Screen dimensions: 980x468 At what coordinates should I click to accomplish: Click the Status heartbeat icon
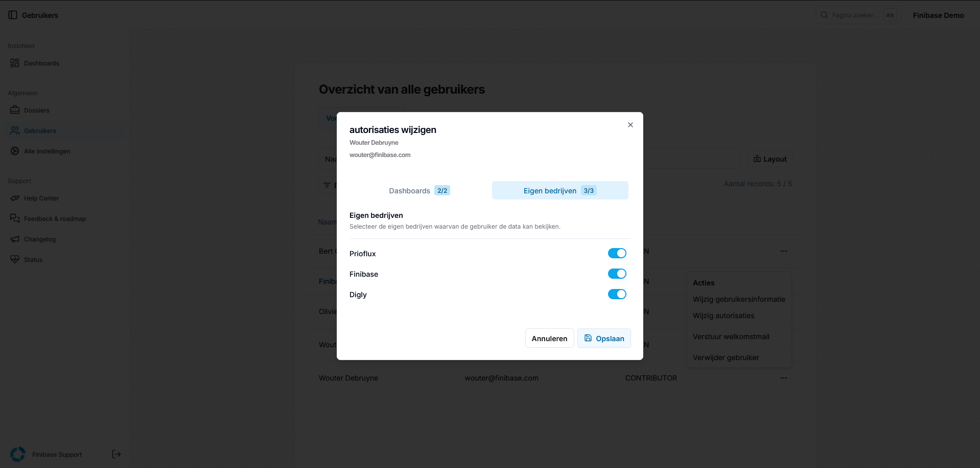(x=15, y=259)
